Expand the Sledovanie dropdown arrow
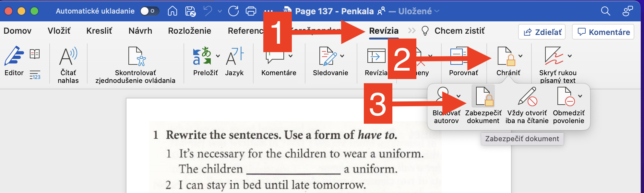The image size is (644, 193). (342, 56)
